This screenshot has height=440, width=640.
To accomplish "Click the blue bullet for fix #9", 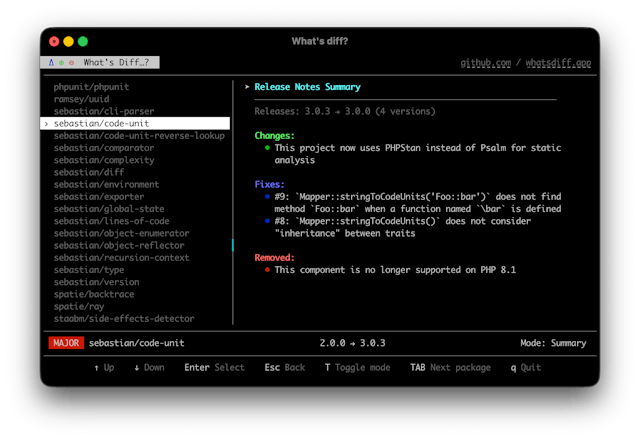I will click(x=268, y=197).
